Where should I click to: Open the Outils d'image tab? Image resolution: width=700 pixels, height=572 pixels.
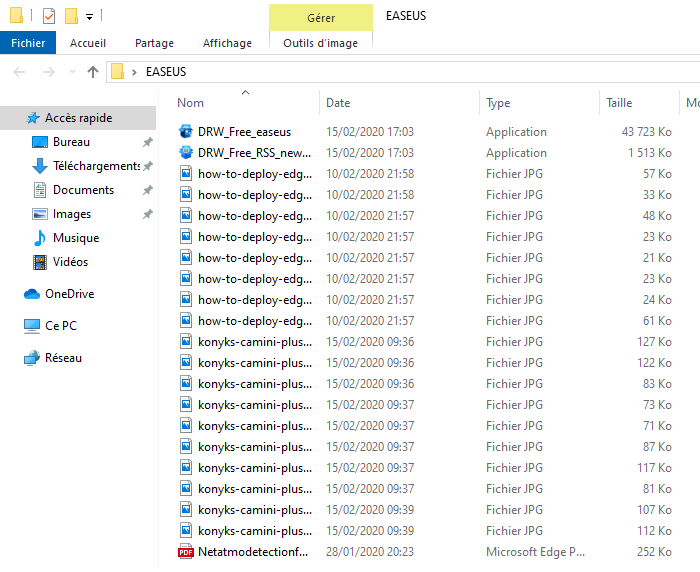tap(320, 43)
